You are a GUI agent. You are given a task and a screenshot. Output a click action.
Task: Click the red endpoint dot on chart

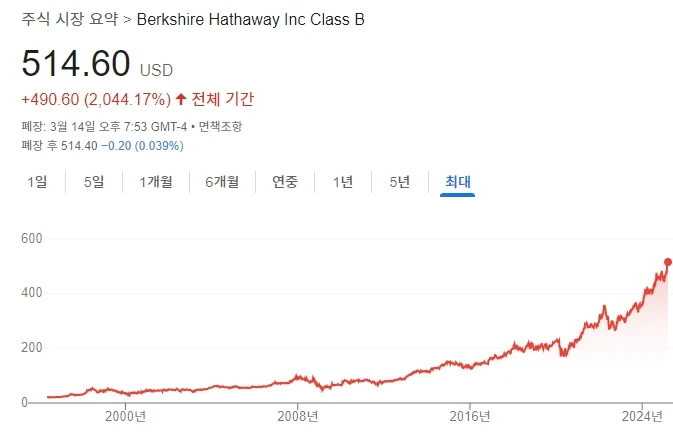[668, 262]
